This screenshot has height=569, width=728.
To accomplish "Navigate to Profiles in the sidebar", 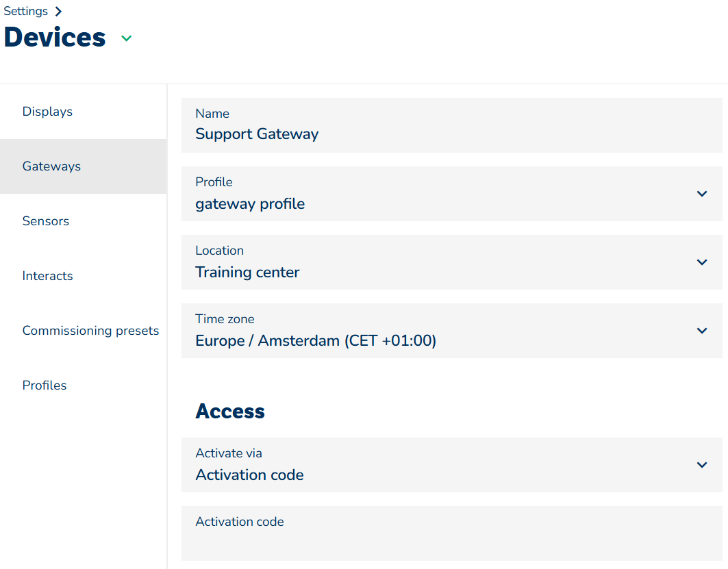I will (x=45, y=385).
